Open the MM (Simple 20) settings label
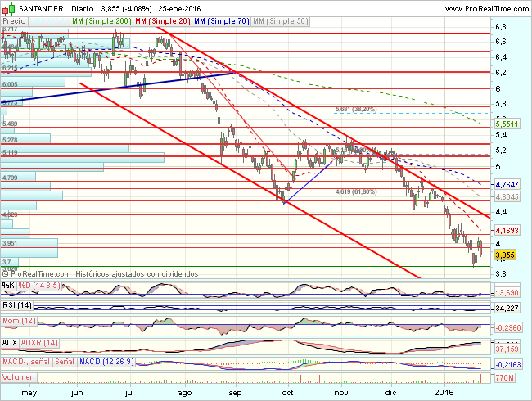 point(163,21)
